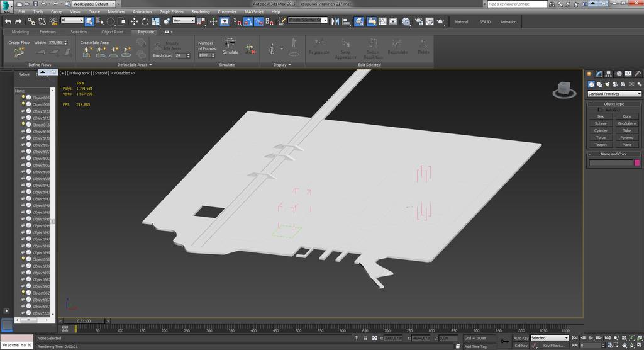
Task: Open the Rendering menu
Action: pyautogui.click(x=201, y=11)
